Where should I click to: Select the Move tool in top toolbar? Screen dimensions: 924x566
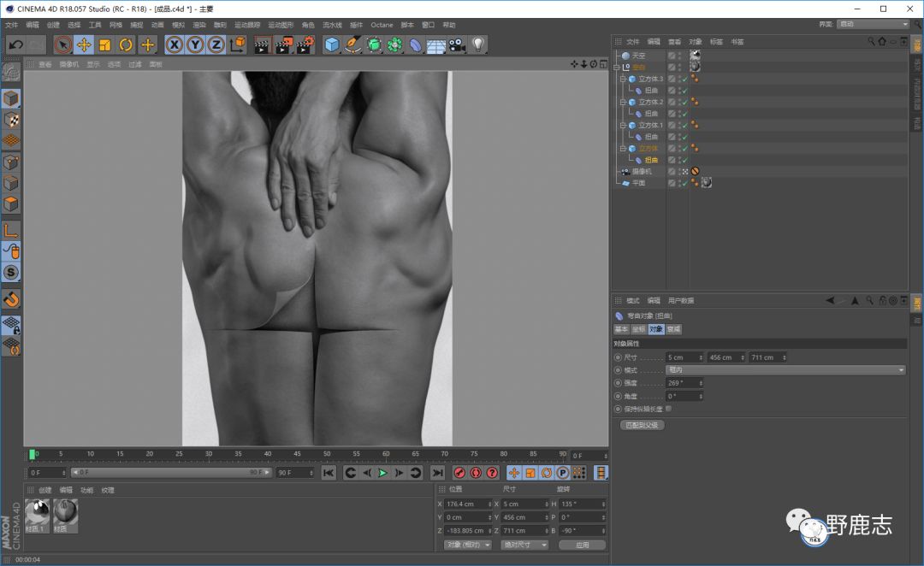pos(84,44)
